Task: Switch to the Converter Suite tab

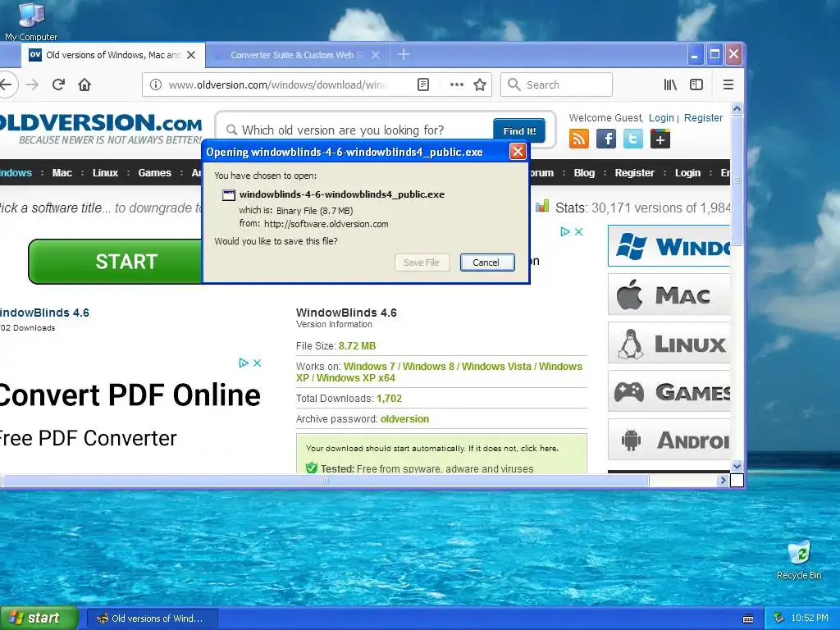Action: click(296, 55)
